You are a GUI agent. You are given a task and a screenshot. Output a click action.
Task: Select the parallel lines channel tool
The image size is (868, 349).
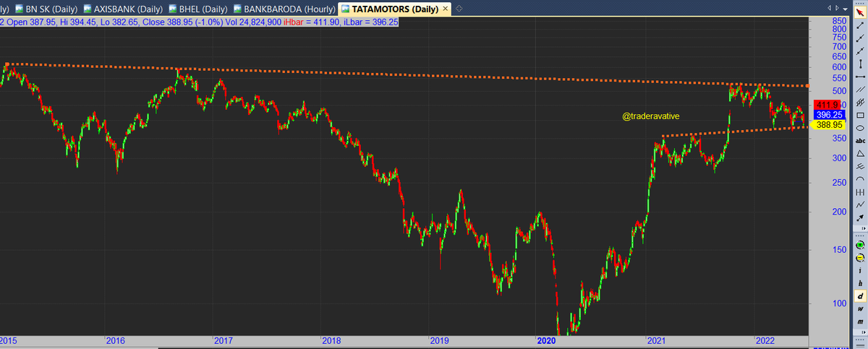pyautogui.click(x=860, y=89)
